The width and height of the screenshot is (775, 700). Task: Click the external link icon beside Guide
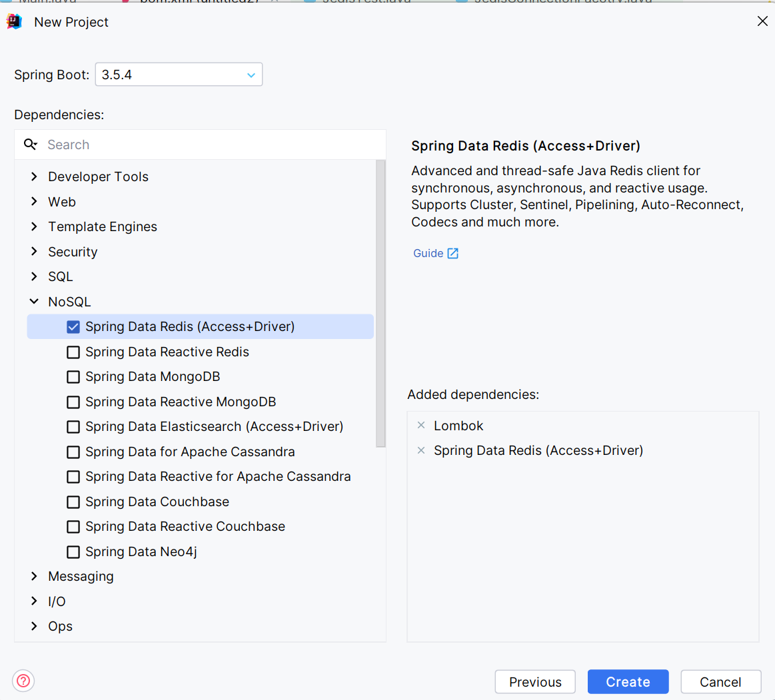pyautogui.click(x=452, y=253)
